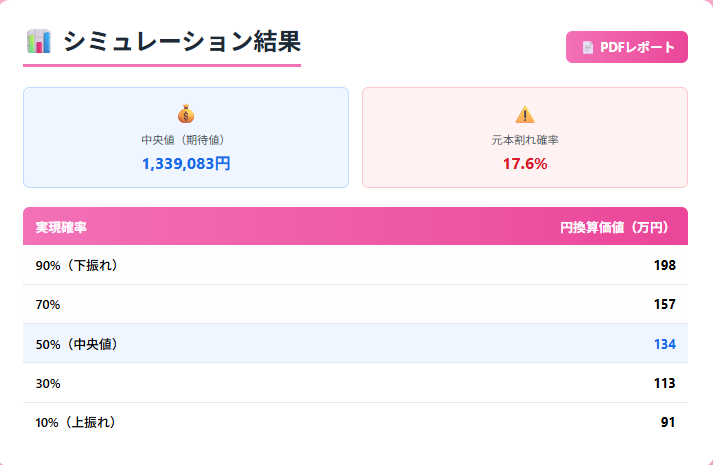Viewport: 713px width, 465px height.
Task: Click the 17.6% loss probability value
Action: tap(525, 163)
